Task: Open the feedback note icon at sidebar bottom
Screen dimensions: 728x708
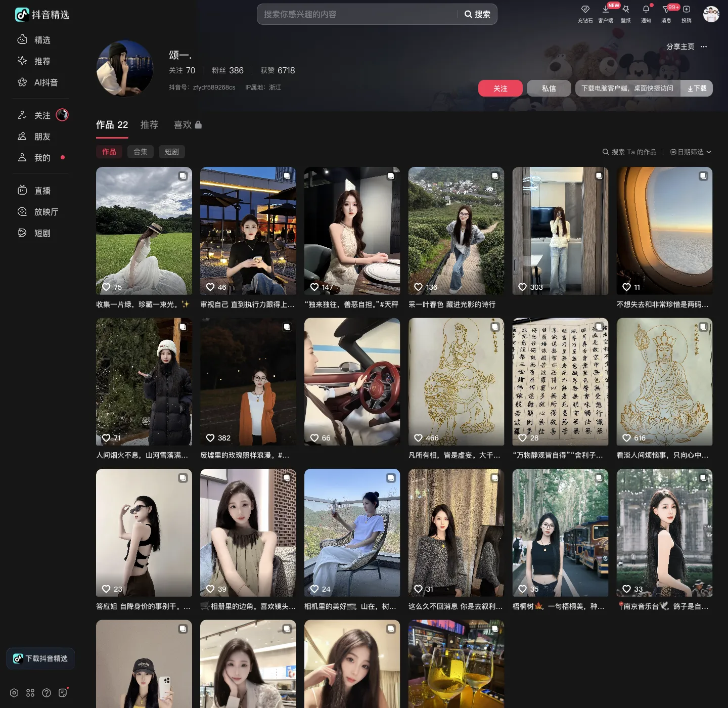Action: 63,693
